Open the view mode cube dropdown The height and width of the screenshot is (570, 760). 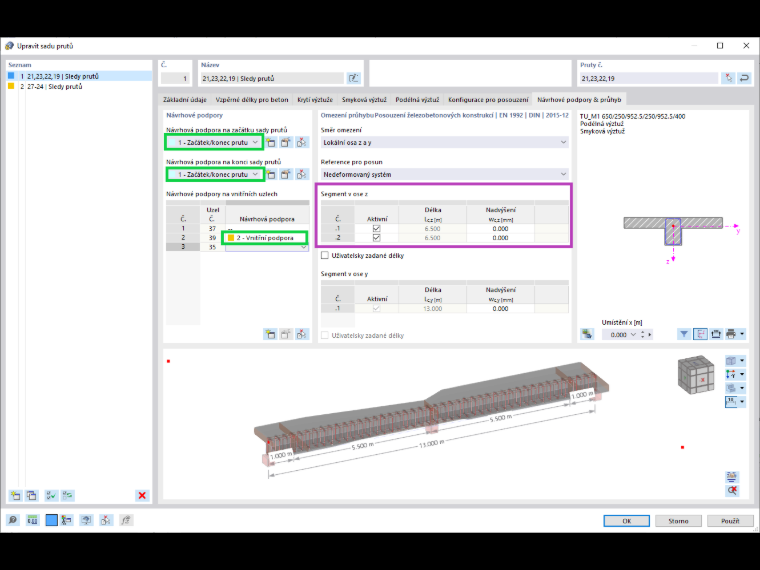click(742, 361)
